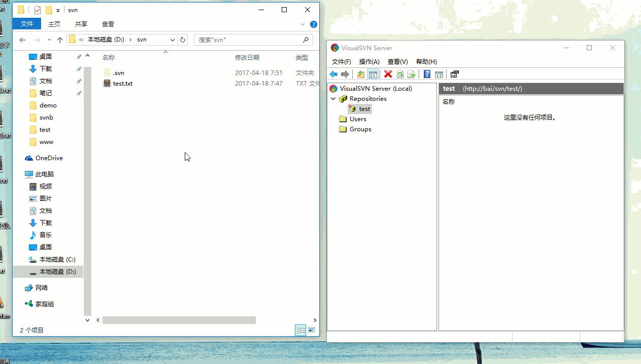The image size is (641, 364).
Task: Select OneDrive in navigation pane
Action: tap(49, 158)
